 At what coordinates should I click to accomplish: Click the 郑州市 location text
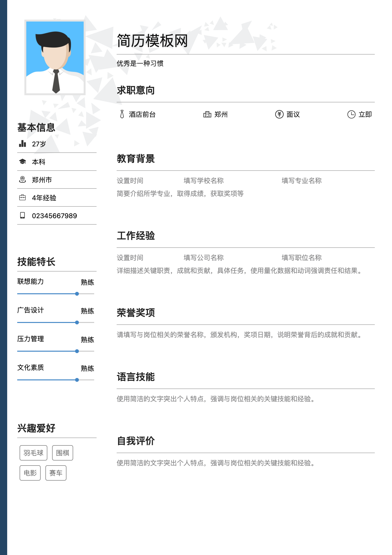click(42, 180)
